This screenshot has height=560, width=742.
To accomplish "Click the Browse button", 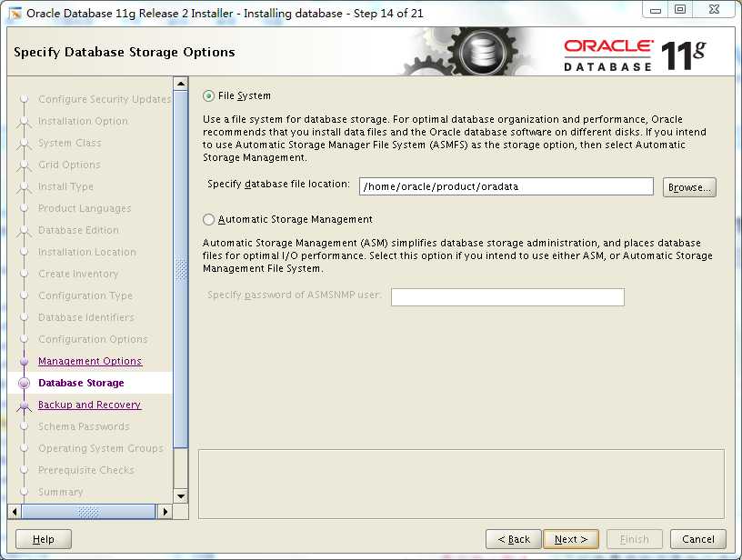I will click(689, 187).
